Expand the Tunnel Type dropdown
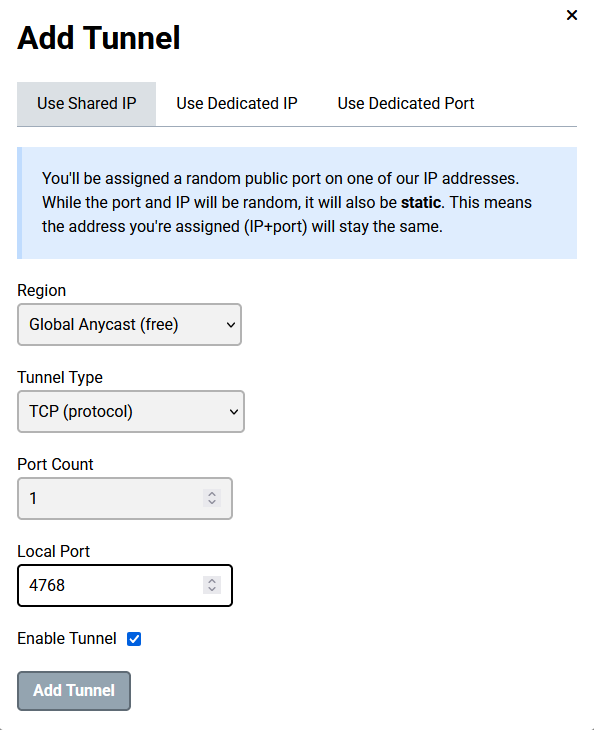The image size is (594, 730). point(131,412)
